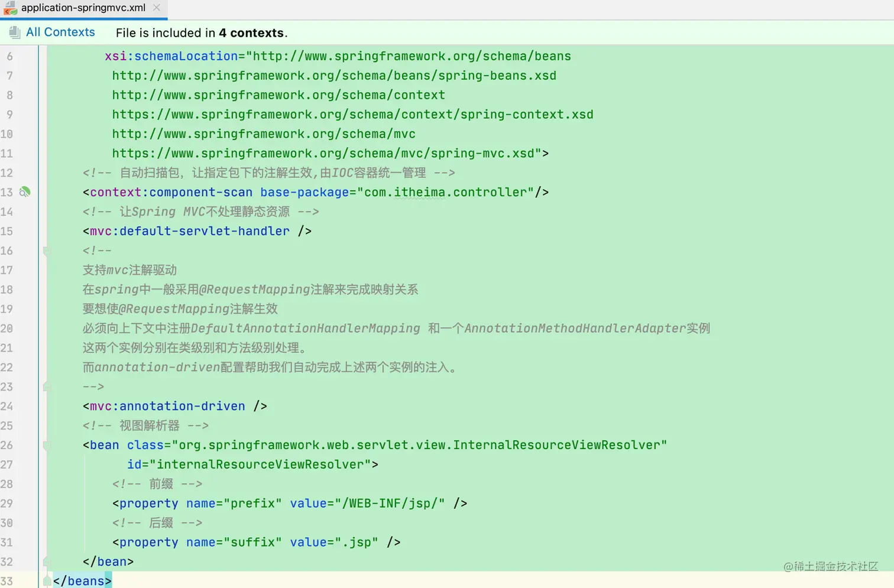Click line number 33 in the gutter
Screen dimensions: 894x588
pos(7,581)
